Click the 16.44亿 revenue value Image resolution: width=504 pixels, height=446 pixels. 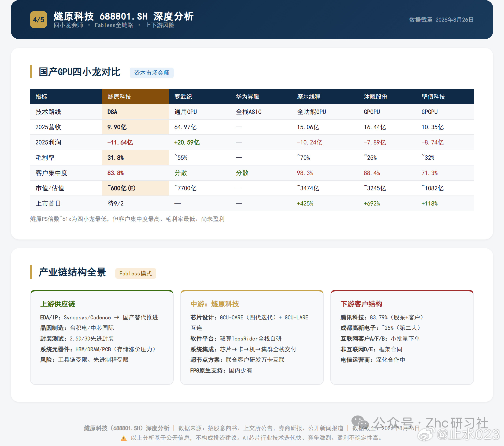375,127
